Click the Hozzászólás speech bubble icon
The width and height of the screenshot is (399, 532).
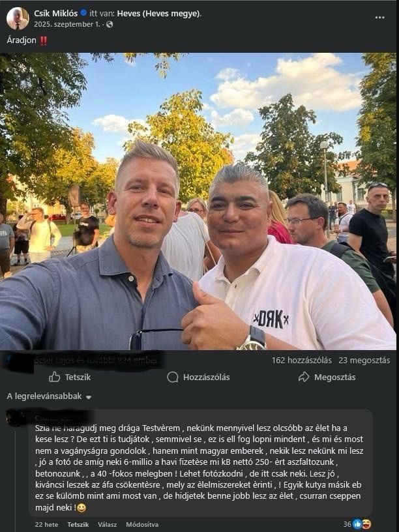tap(173, 377)
